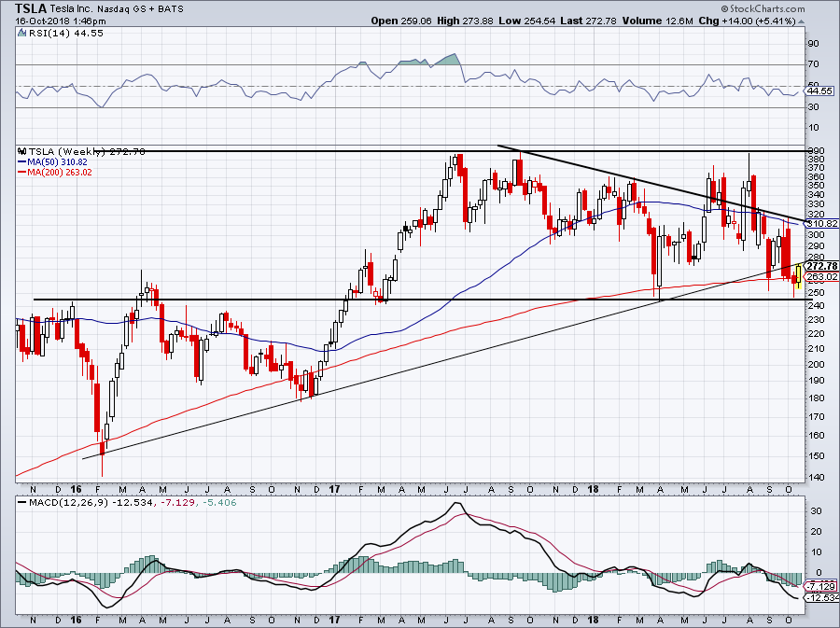Click the Tesla Inc. company name
The height and width of the screenshot is (628, 840).
coord(72,9)
